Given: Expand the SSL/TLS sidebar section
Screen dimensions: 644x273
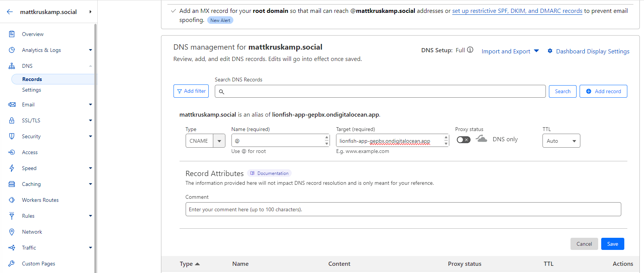Looking at the screenshot, I should pos(91,120).
